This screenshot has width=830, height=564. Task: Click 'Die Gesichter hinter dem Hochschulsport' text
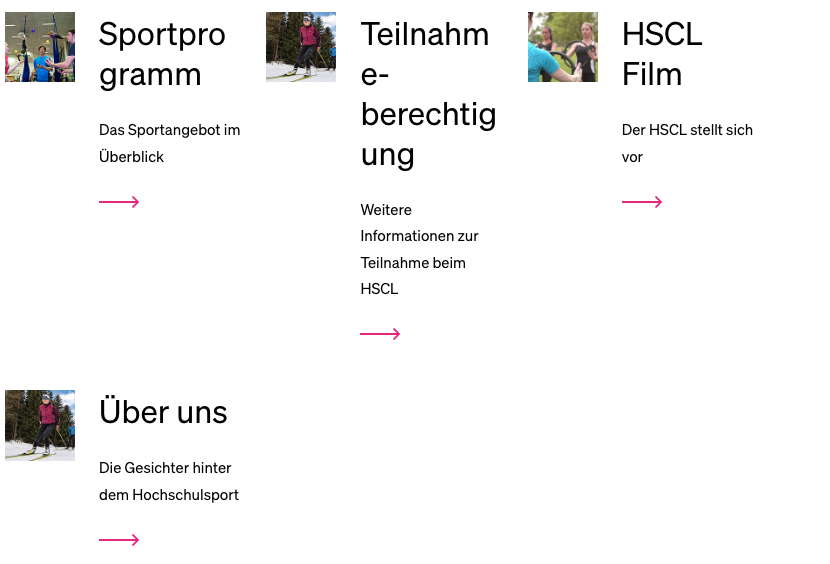click(169, 481)
